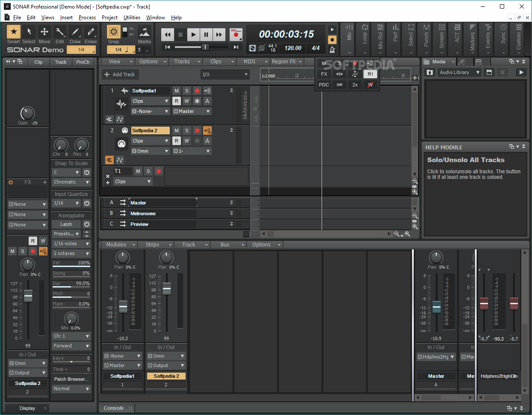The image size is (532, 415).
Task: Open the Audio Library dropdown
Action: pos(459,73)
